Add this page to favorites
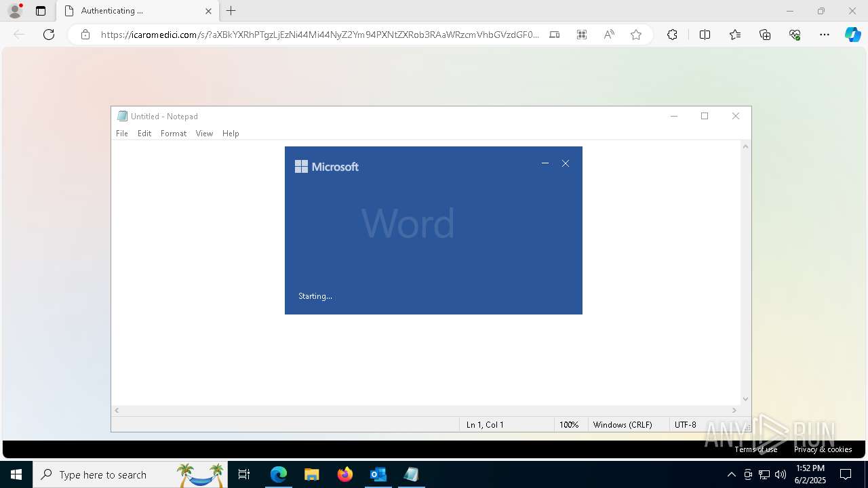 point(636,35)
